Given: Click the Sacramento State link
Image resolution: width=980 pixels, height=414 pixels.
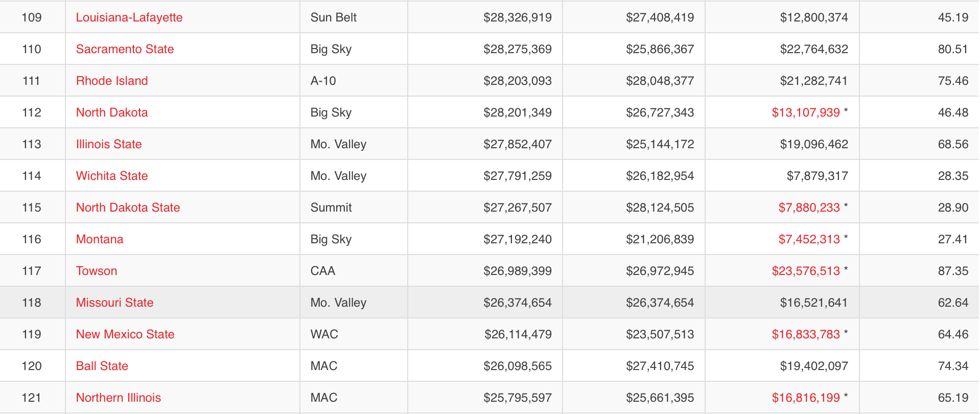Looking at the screenshot, I should pos(125,49).
